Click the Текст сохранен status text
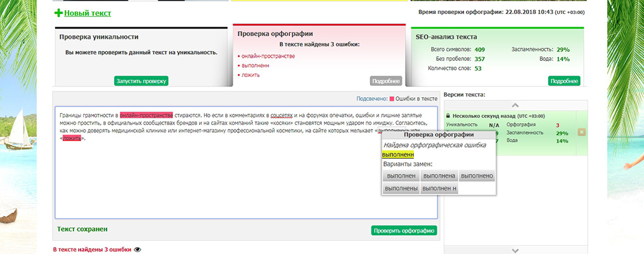 point(82,229)
